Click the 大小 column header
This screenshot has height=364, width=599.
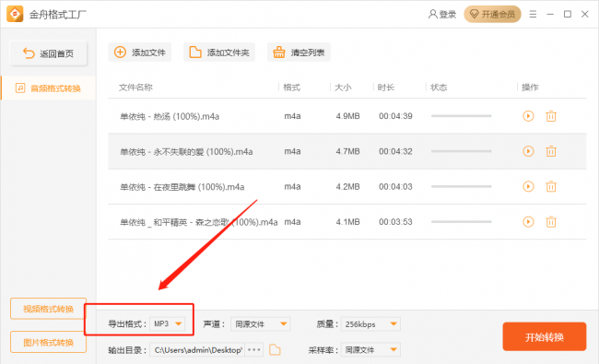(343, 88)
